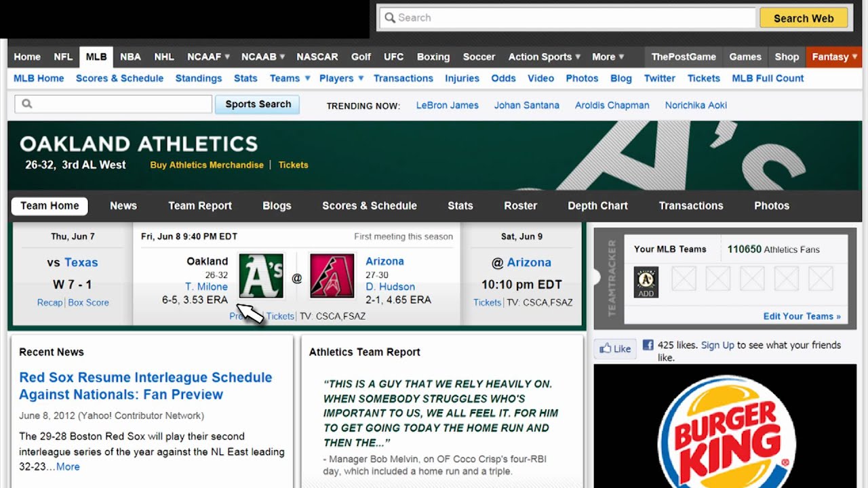Open the More dropdown in the top navigation
The height and width of the screenshot is (488, 868).
click(x=608, y=57)
